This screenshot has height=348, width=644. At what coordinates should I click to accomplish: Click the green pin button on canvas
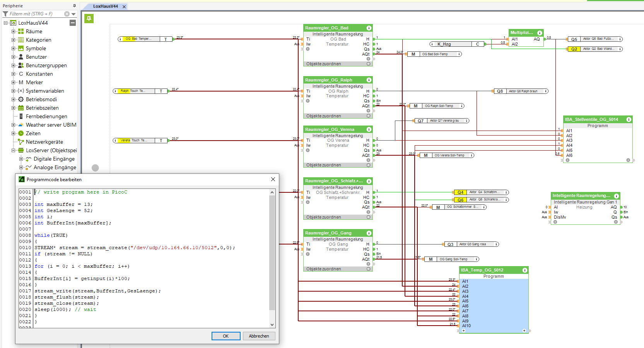[89, 19]
